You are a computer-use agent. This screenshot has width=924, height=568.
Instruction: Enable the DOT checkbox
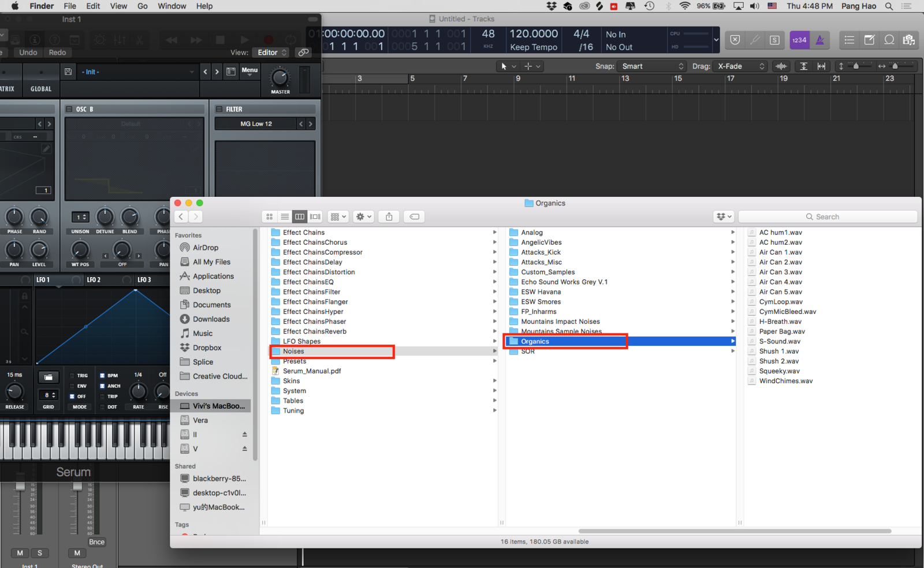[102, 407]
